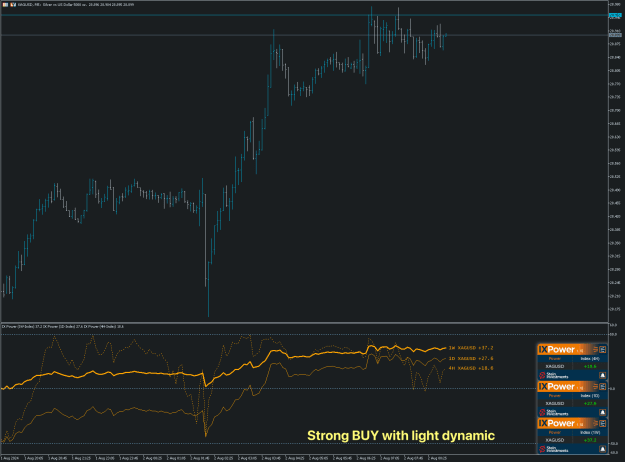Click the IX Power indicator subwindow caption text
625x462 pixels.
click(63, 326)
